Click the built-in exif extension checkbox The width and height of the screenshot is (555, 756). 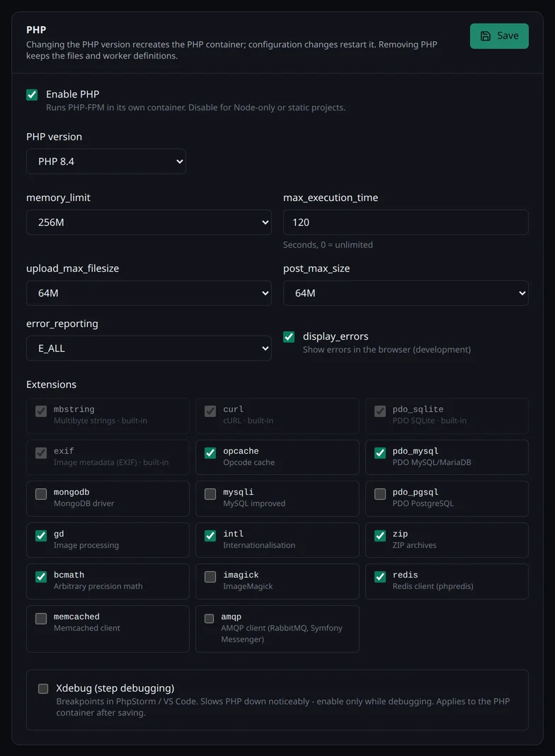[41, 453]
